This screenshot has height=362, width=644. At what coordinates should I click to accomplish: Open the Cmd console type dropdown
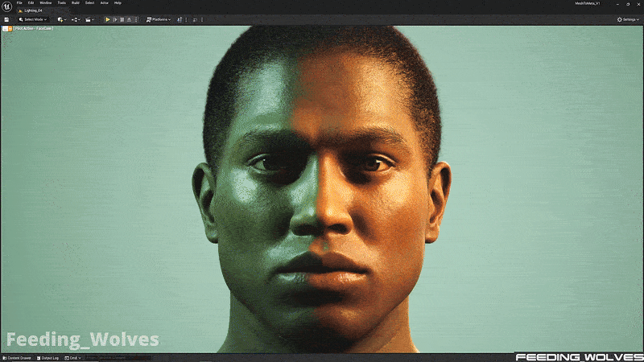pyautogui.click(x=72, y=358)
